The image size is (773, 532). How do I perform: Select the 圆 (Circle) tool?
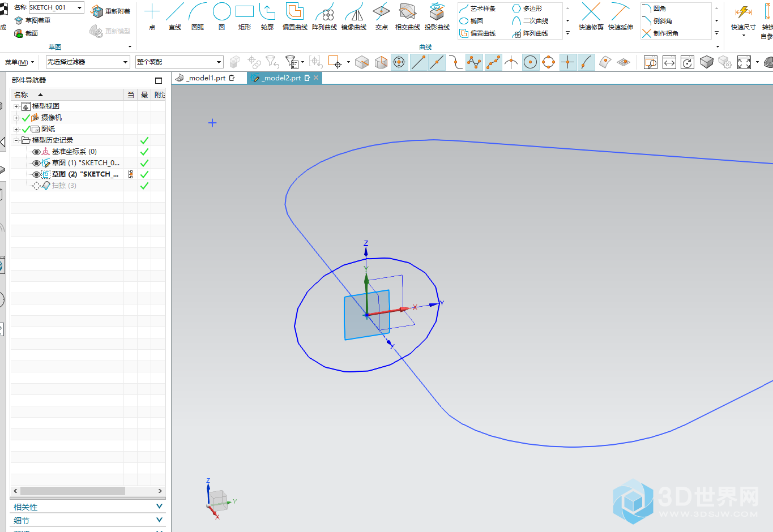click(221, 16)
